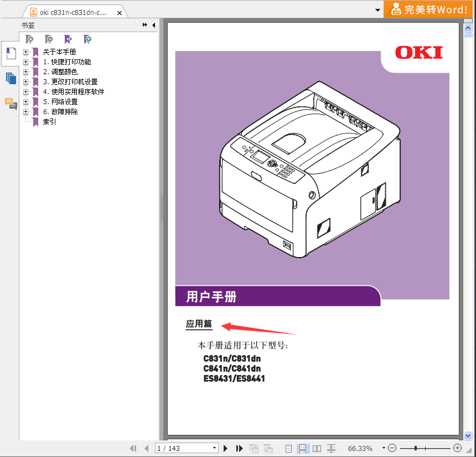
Task: Click the vertical scrollbar up arrow
Action: click(x=468, y=28)
